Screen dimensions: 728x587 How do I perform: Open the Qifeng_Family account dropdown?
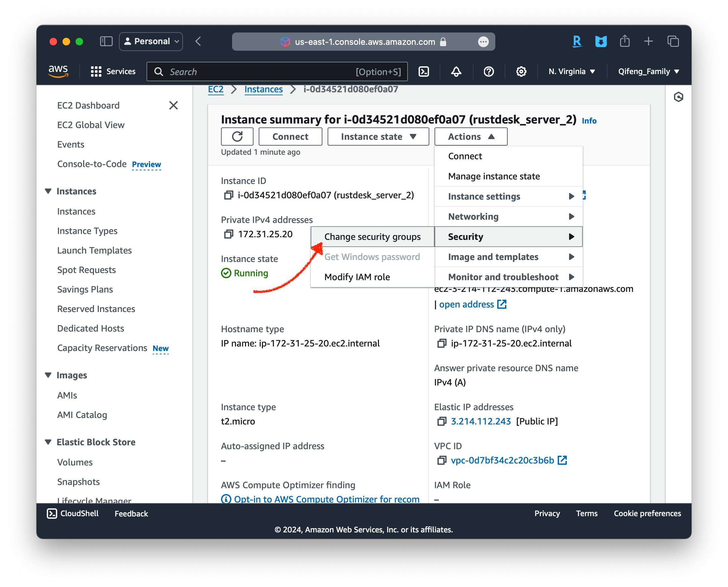pos(649,72)
